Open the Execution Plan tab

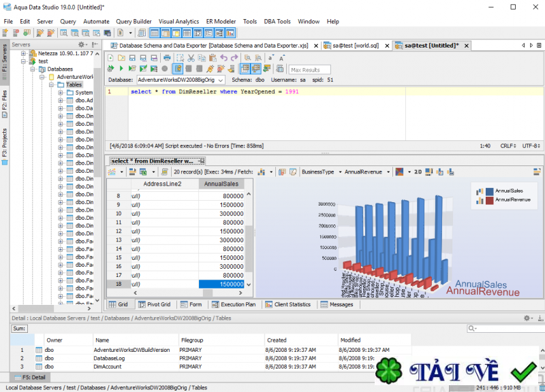point(236,304)
